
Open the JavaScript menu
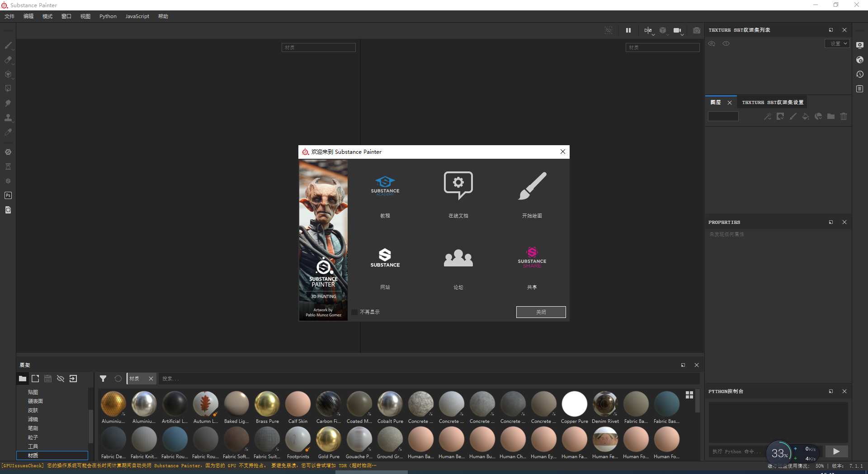click(137, 16)
